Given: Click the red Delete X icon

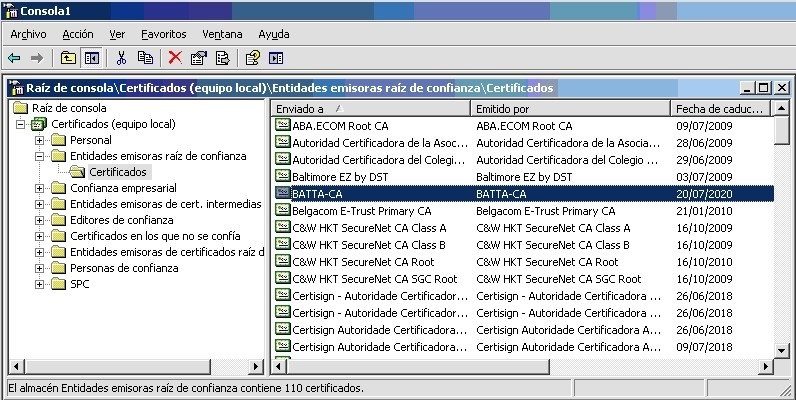Looking at the screenshot, I should (x=175, y=58).
